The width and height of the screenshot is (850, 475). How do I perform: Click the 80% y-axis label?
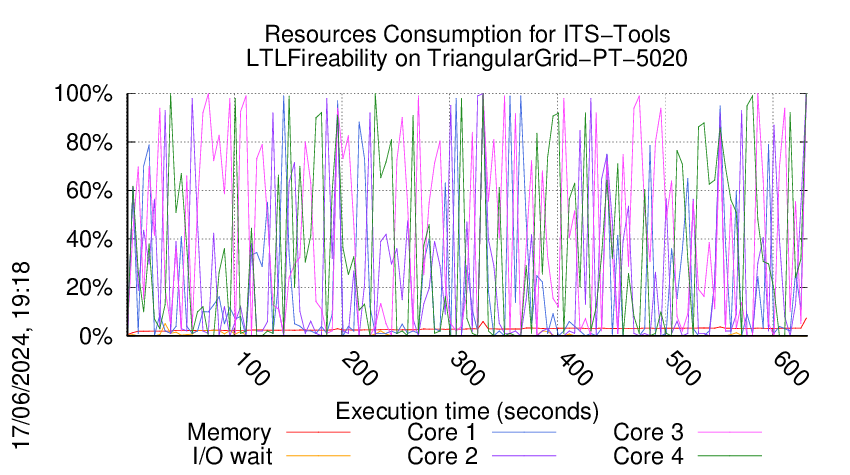89,143
